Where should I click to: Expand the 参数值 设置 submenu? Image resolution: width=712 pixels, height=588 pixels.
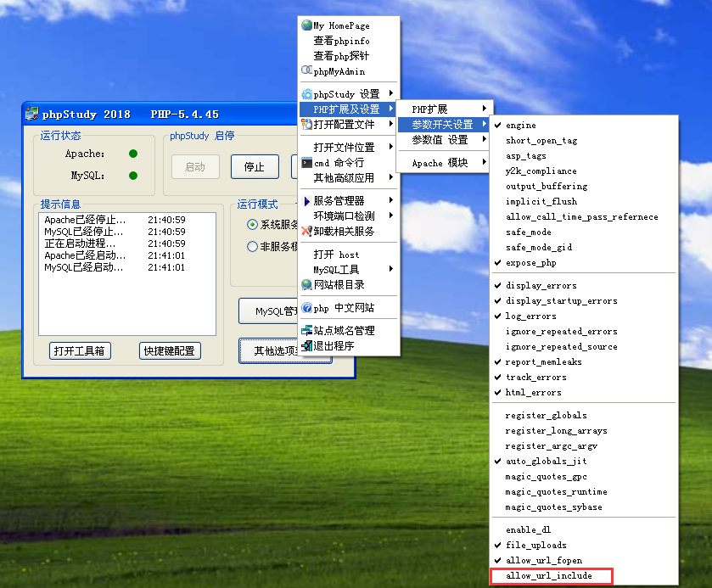pyautogui.click(x=444, y=140)
